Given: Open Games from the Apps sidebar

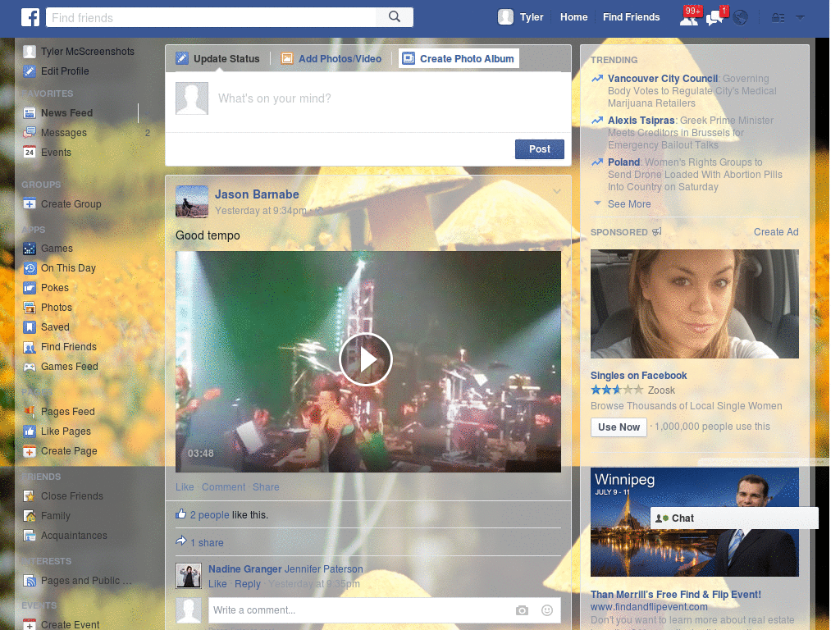Looking at the screenshot, I should point(57,249).
